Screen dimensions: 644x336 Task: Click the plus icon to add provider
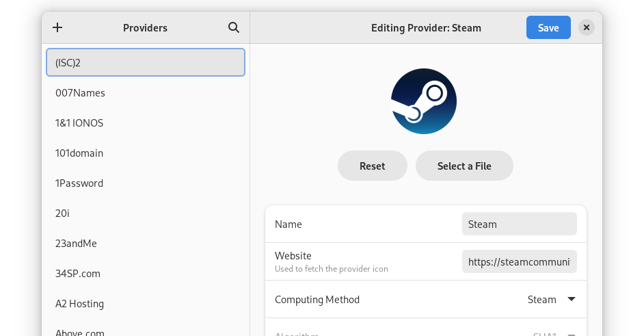click(x=57, y=27)
